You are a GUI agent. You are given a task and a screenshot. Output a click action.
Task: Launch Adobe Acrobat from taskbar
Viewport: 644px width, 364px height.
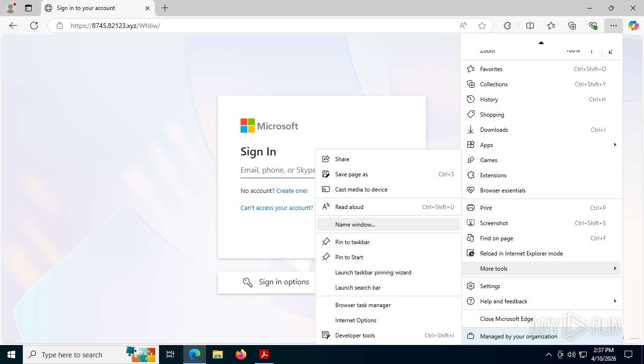coord(264,355)
